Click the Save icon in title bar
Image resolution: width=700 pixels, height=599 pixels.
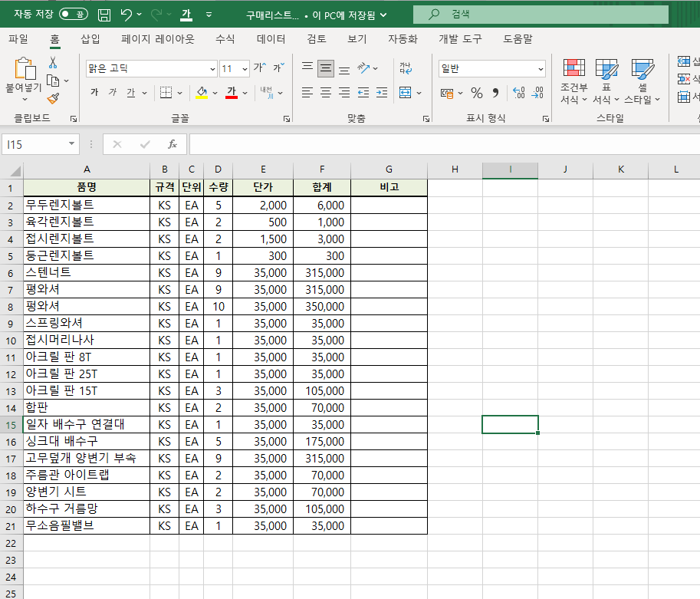tap(104, 15)
